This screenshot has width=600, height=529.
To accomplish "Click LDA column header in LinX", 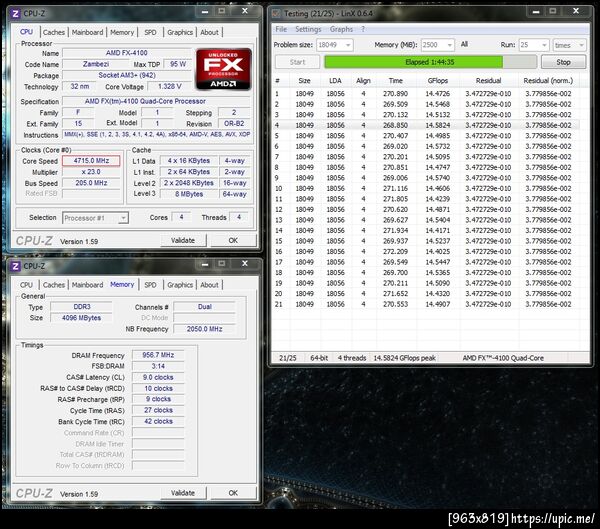I will click(335, 81).
